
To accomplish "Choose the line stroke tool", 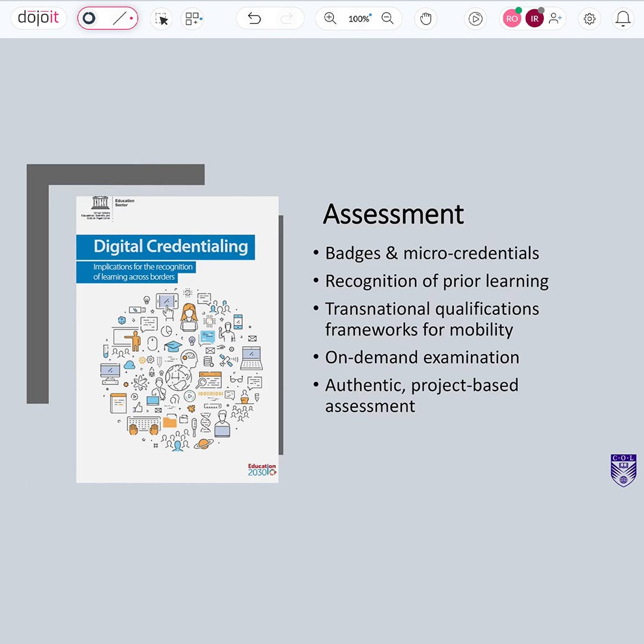I will [119, 18].
